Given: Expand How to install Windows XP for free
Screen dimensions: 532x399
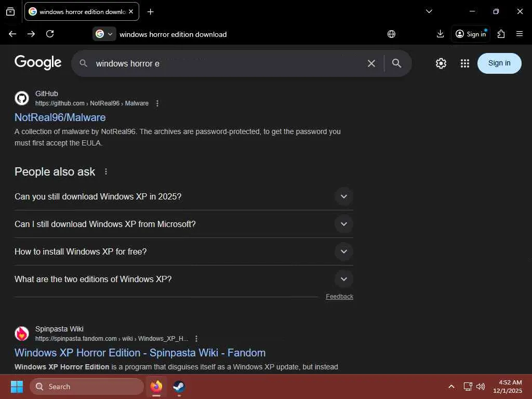Looking at the screenshot, I should click(x=183, y=251).
